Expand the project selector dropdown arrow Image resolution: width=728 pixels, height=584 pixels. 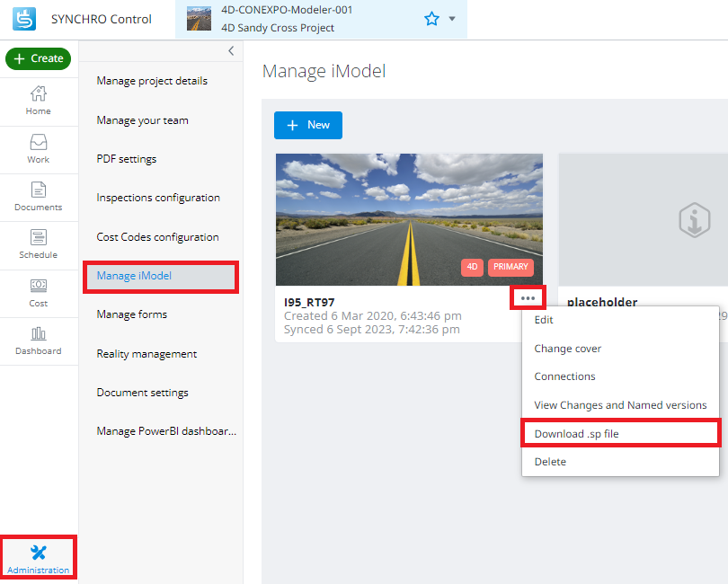(452, 19)
